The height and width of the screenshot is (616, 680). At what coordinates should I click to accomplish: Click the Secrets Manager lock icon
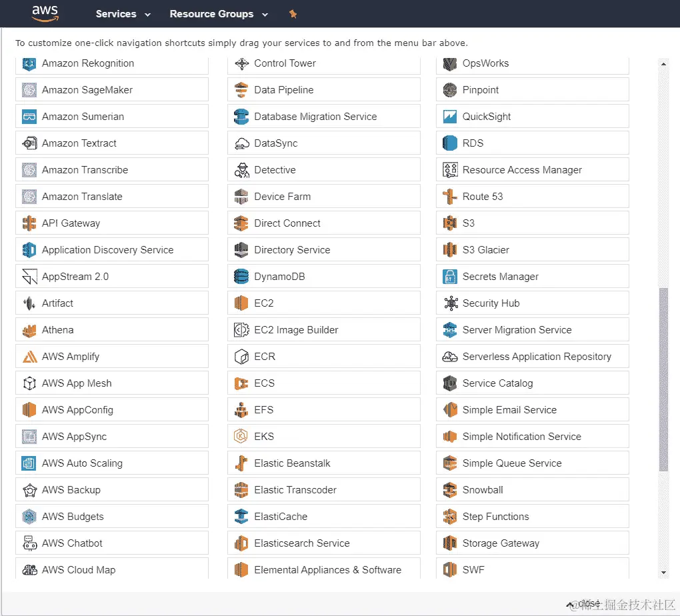coord(450,277)
